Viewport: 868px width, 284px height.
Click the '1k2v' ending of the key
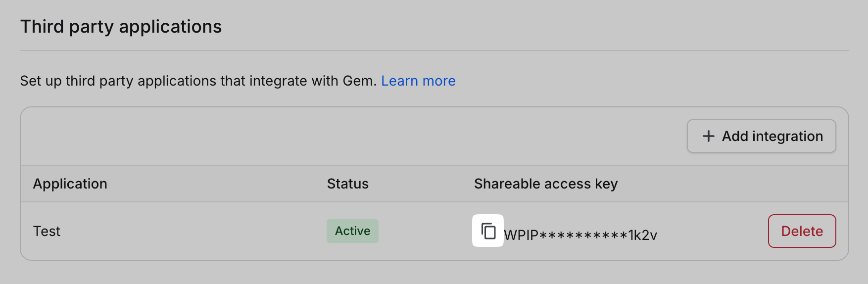642,235
